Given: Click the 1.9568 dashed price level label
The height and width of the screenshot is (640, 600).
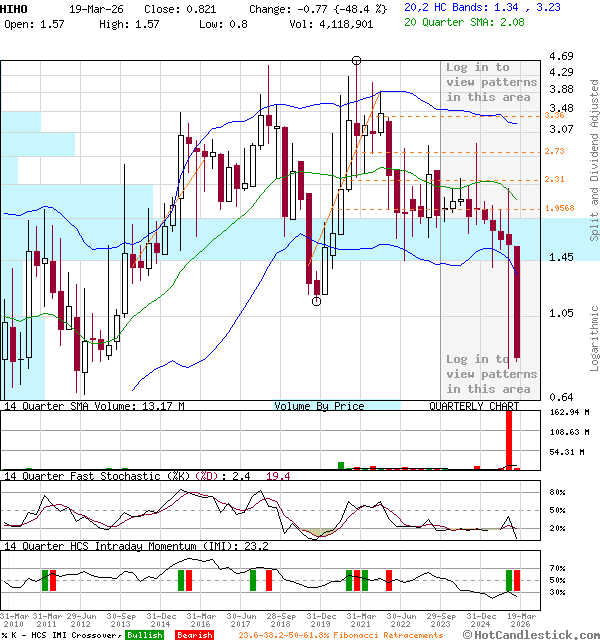Looking at the screenshot, I should tap(559, 209).
